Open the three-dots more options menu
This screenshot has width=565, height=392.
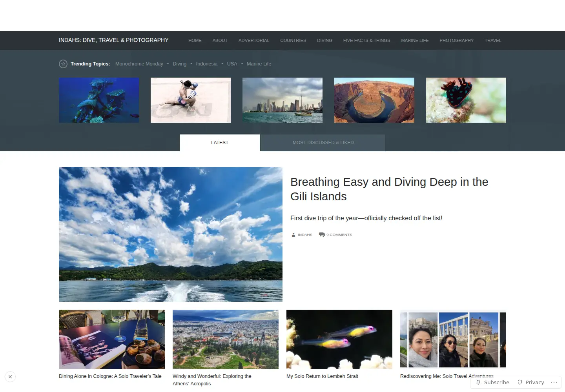[554, 382]
